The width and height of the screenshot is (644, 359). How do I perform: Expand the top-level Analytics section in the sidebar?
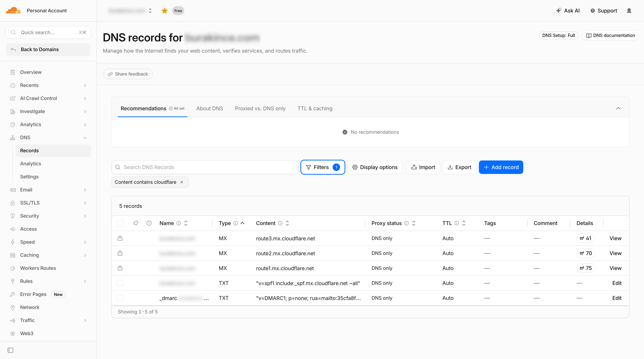tap(85, 124)
